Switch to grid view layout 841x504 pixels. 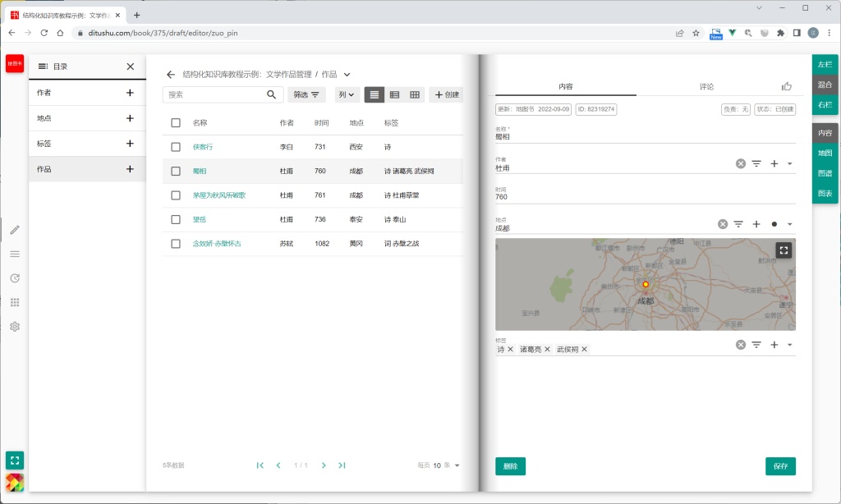point(415,94)
